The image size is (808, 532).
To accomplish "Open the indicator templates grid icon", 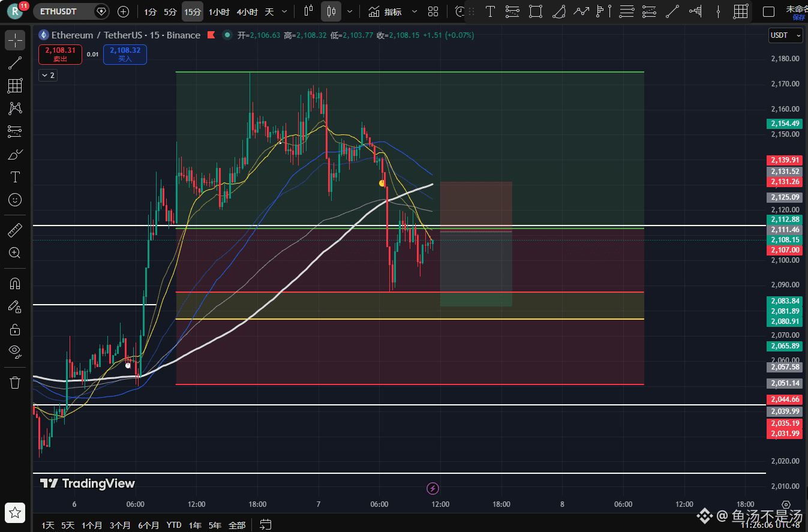I will coord(433,11).
